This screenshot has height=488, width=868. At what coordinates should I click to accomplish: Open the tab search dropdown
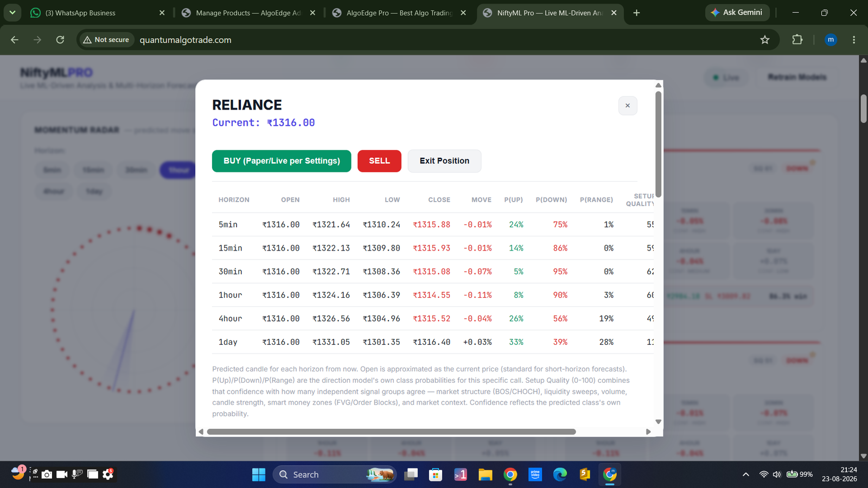(x=12, y=12)
